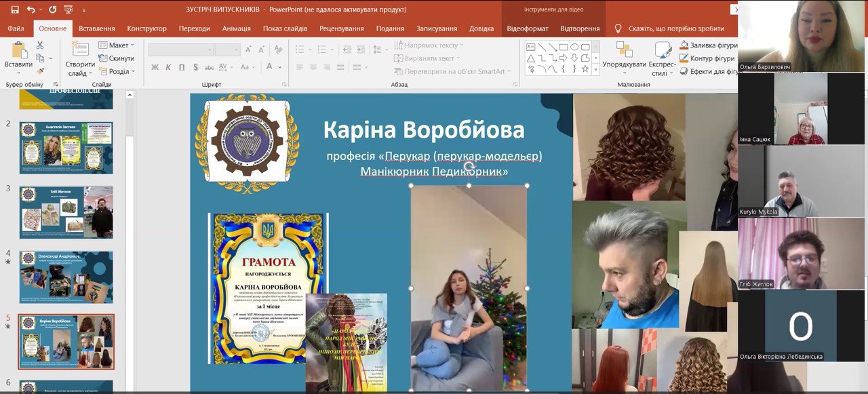Click the Створити слайд icon
The image size is (868, 394).
tap(79, 49)
